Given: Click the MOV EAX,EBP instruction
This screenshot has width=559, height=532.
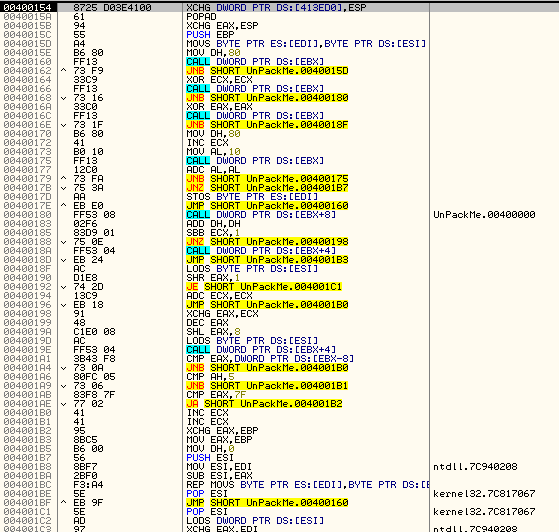Looking at the screenshot, I should (x=219, y=440).
